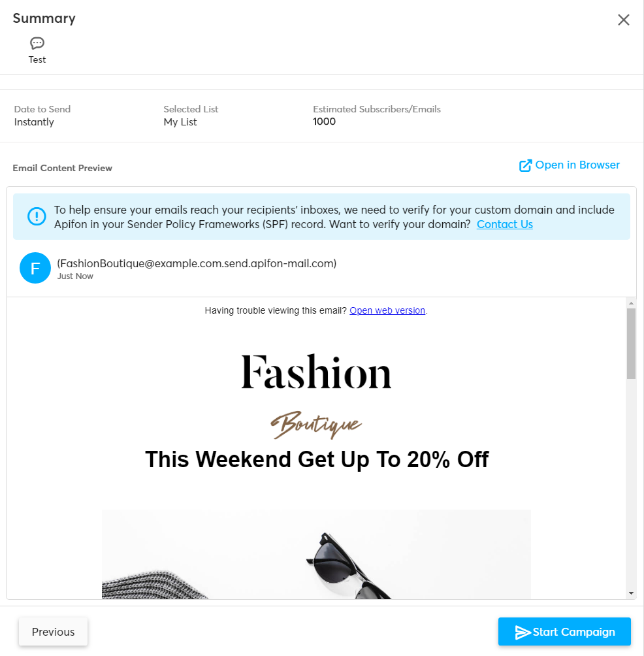This screenshot has height=656, width=644.
Task: Click the email preview scrollbar thumb
Action: (631, 343)
